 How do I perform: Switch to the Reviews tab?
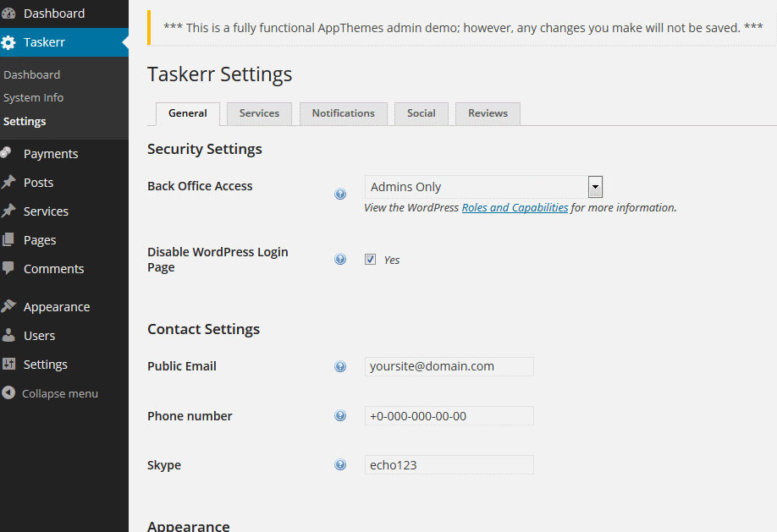(488, 113)
